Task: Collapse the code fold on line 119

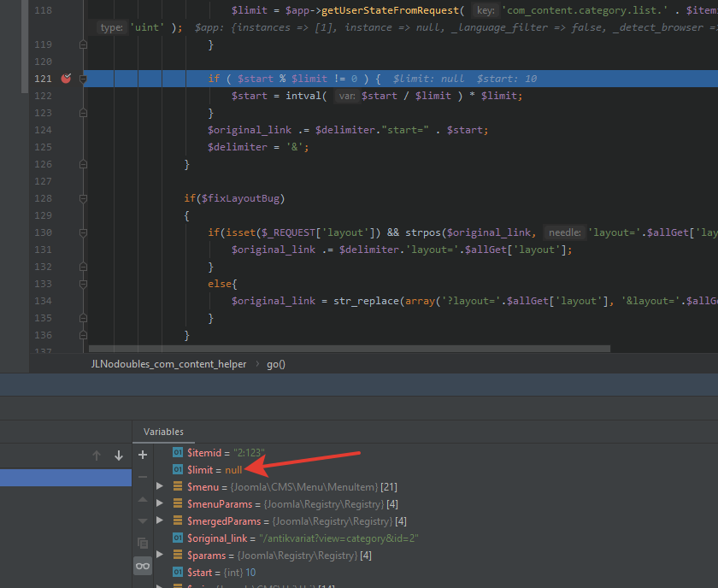Action: [x=84, y=44]
